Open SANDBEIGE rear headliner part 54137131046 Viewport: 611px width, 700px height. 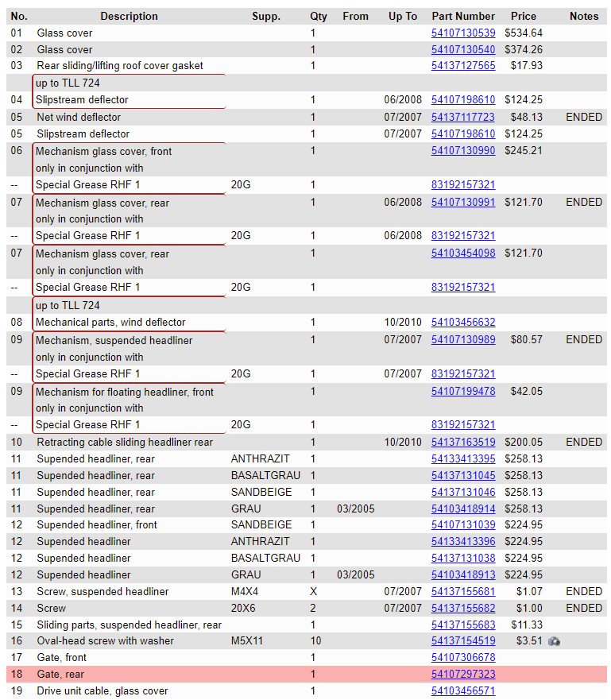[x=463, y=493]
